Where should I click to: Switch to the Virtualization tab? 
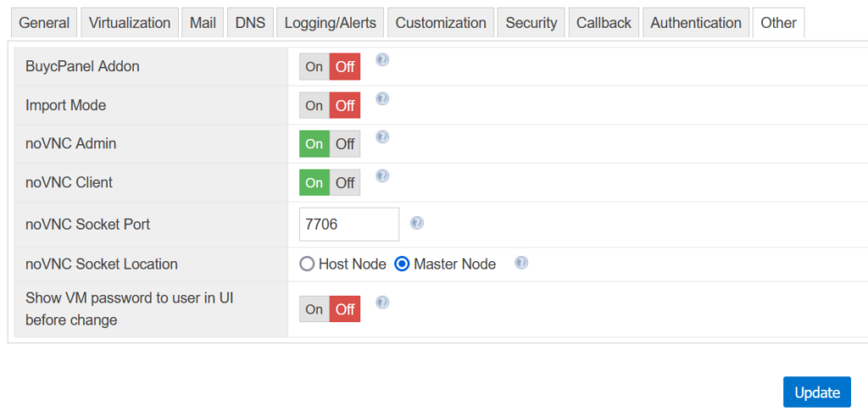point(130,23)
